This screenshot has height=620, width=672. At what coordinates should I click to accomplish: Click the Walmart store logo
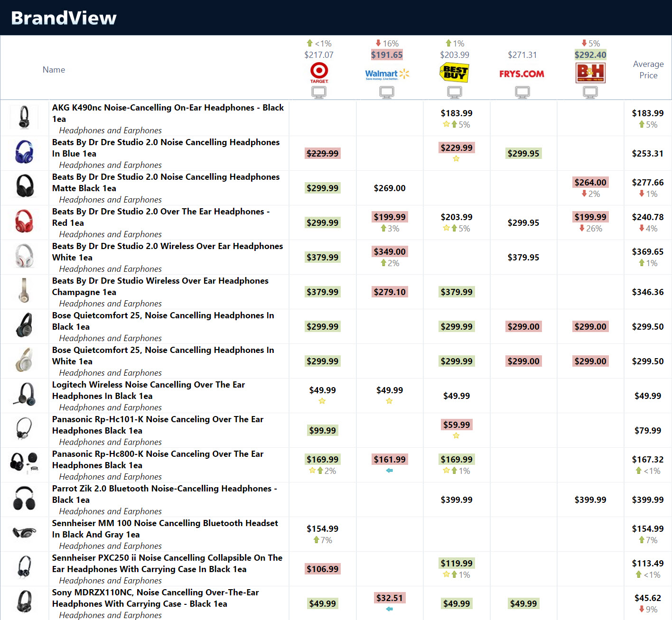coord(387,74)
